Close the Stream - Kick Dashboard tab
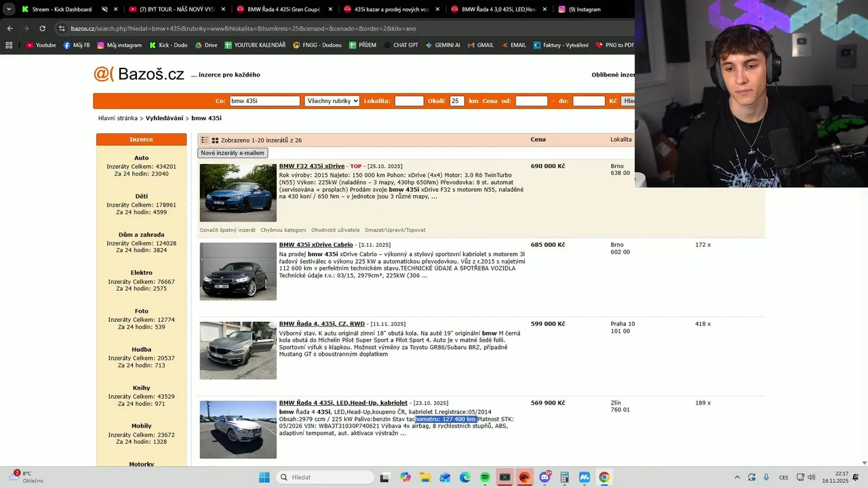Screen dimensions: 868x488 coord(117,9)
